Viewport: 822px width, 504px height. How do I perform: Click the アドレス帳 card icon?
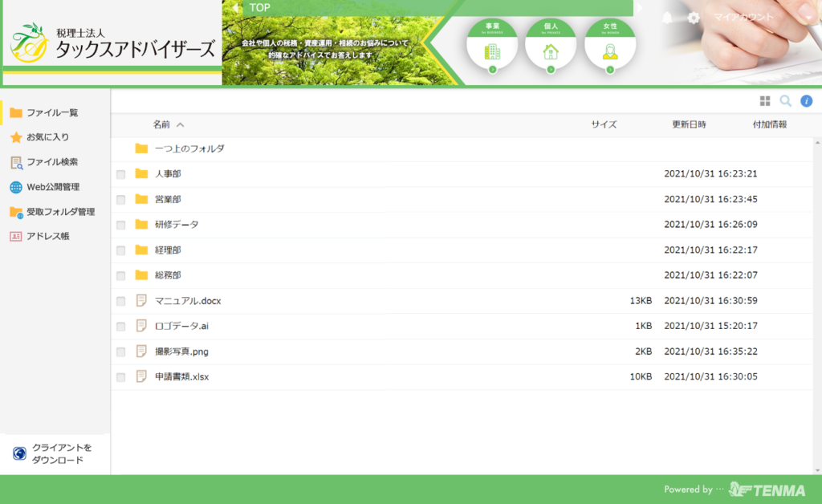coord(16,236)
